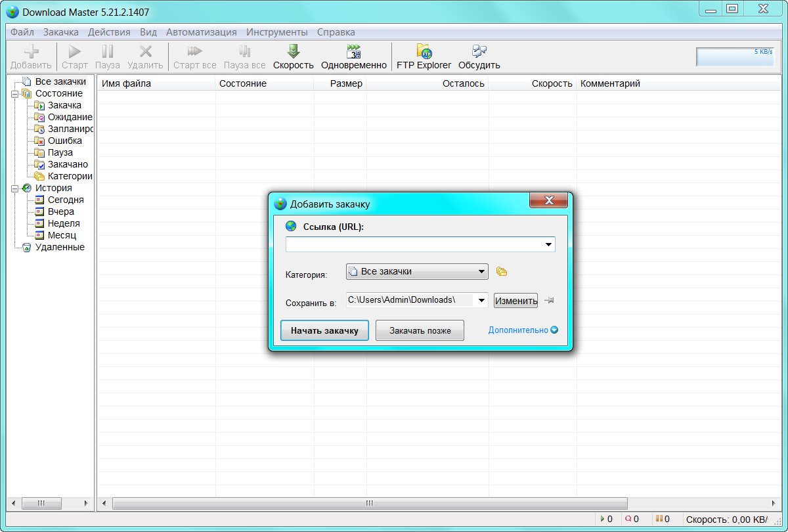Open the Справка menu

[x=336, y=32]
